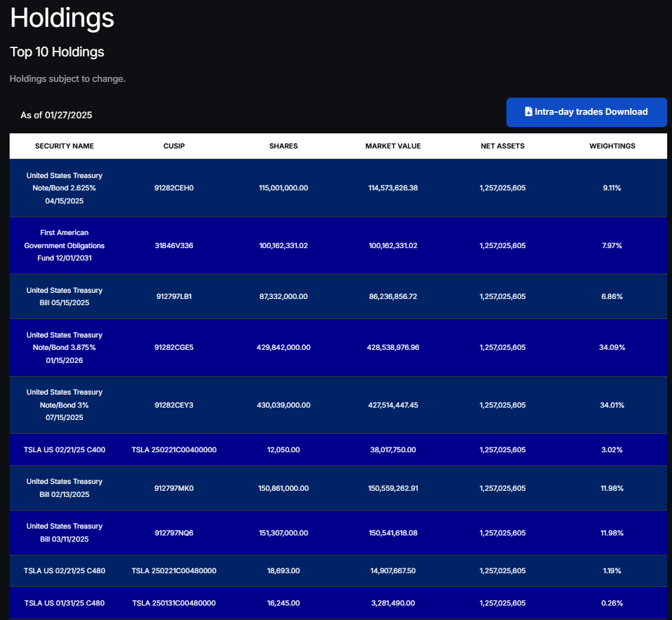This screenshot has width=672, height=620.
Task: Click CUSIP TSLA 250221C00480000
Action: [x=174, y=571]
